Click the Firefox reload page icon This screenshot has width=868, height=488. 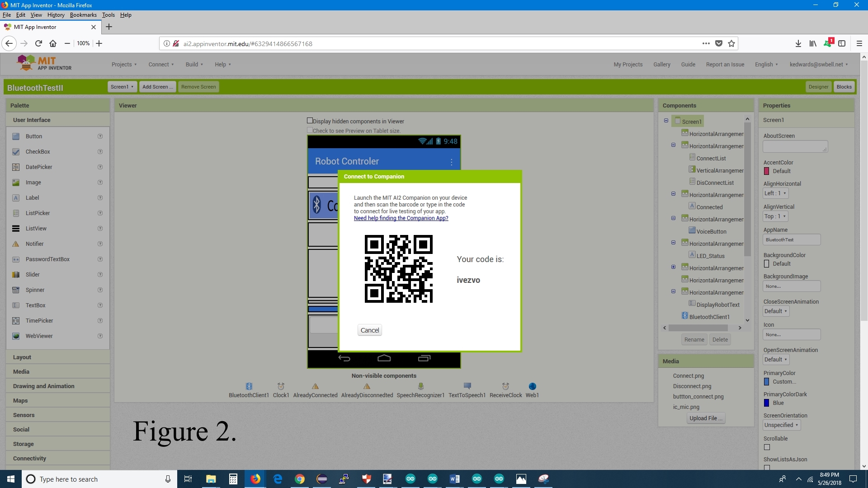click(38, 43)
